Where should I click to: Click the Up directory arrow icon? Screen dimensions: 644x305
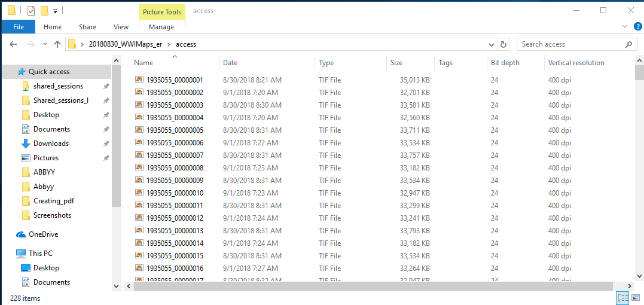57,44
